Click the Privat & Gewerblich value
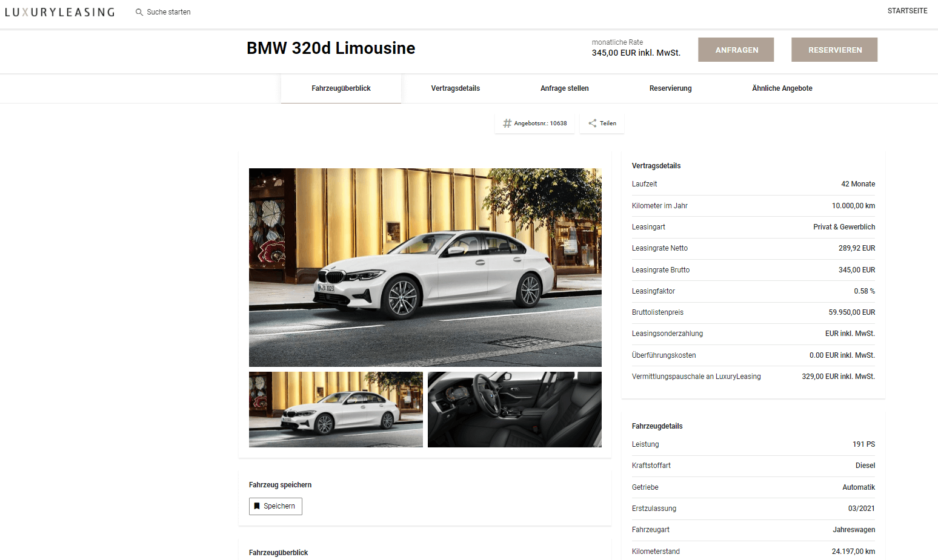Image resolution: width=938 pixels, height=560 pixels. tap(844, 227)
